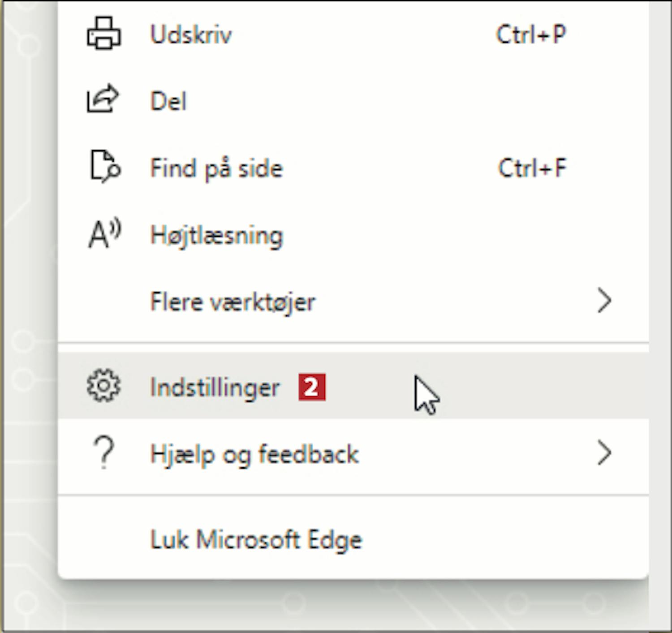Open Find på side
This screenshot has height=633, width=672.
(353, 168)
